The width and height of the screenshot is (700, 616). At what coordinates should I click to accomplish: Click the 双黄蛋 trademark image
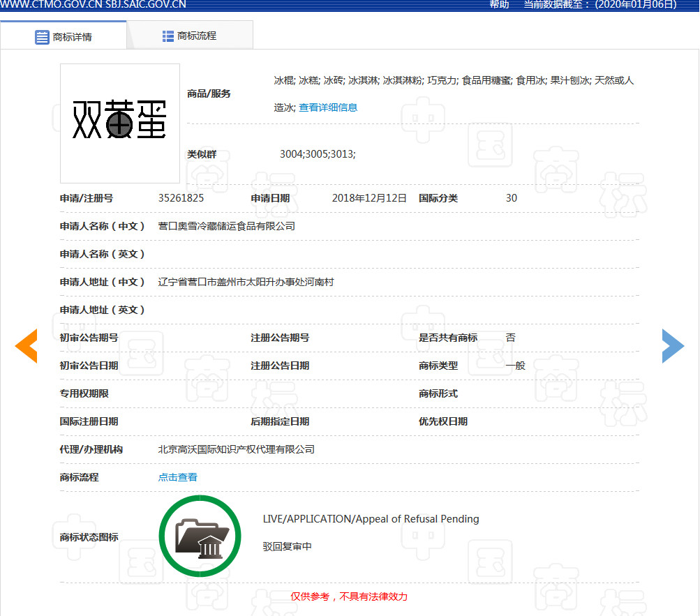click(x=119, y=123)
